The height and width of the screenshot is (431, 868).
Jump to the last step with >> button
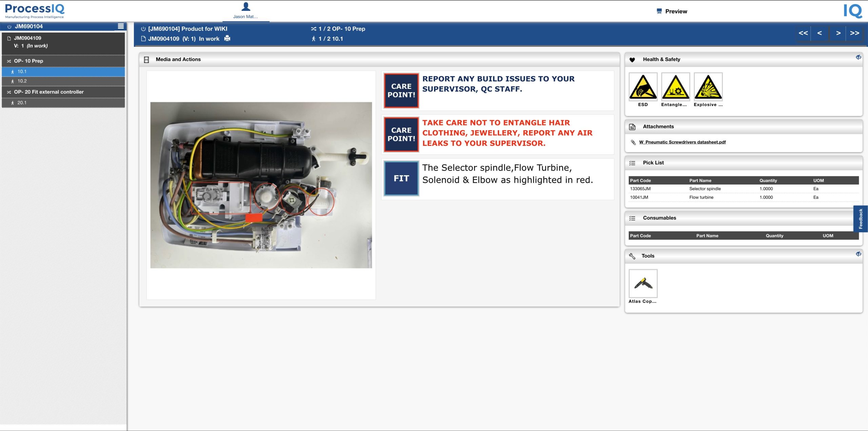point(854,33)
